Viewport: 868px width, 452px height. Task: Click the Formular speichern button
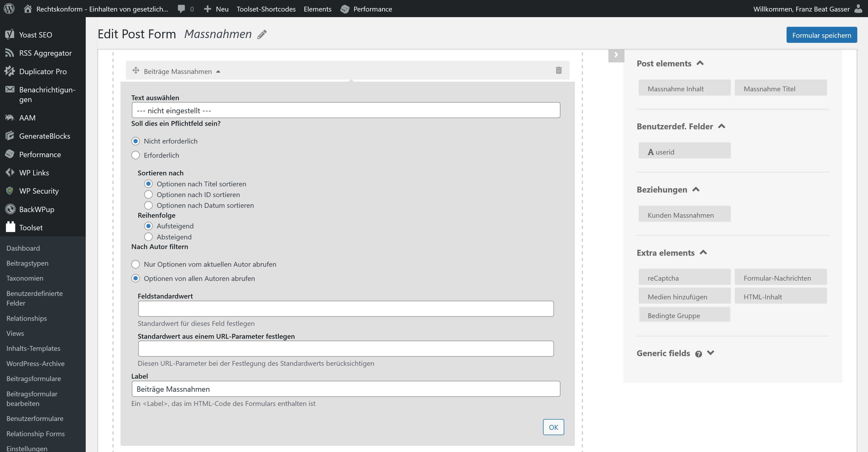821,35
